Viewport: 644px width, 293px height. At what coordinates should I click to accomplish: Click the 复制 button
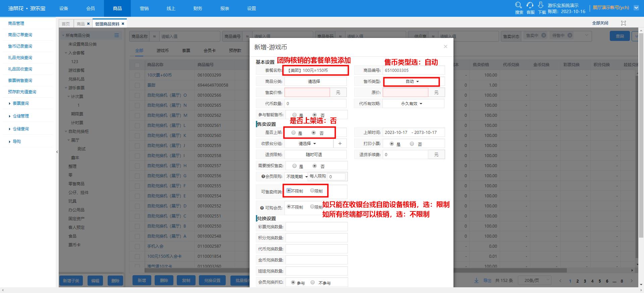[186, 281]
